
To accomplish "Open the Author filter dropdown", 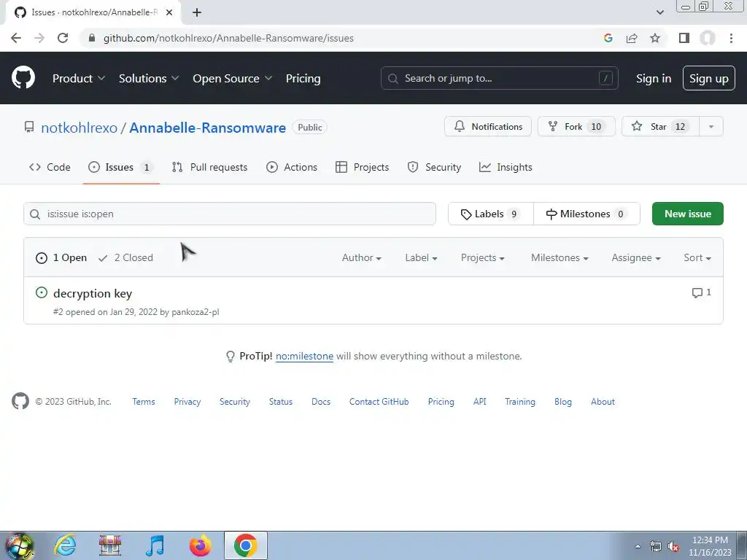I will [x=362, y=257].
